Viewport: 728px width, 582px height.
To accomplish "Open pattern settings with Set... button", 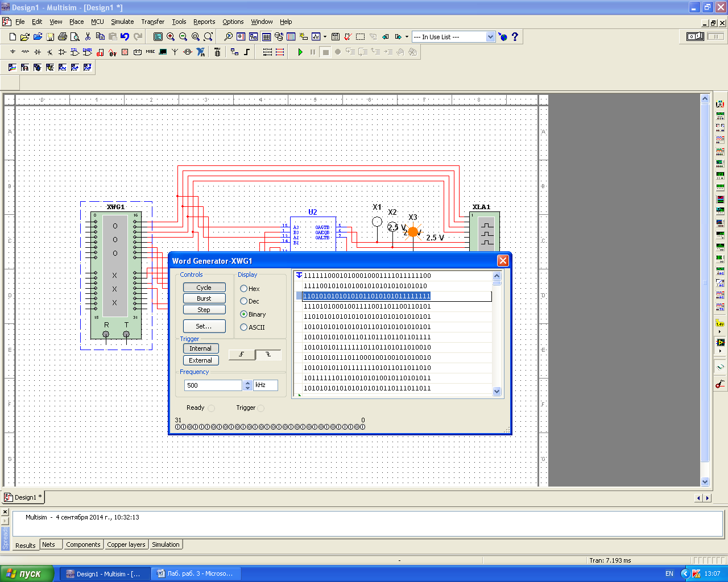I will point(204,326).
